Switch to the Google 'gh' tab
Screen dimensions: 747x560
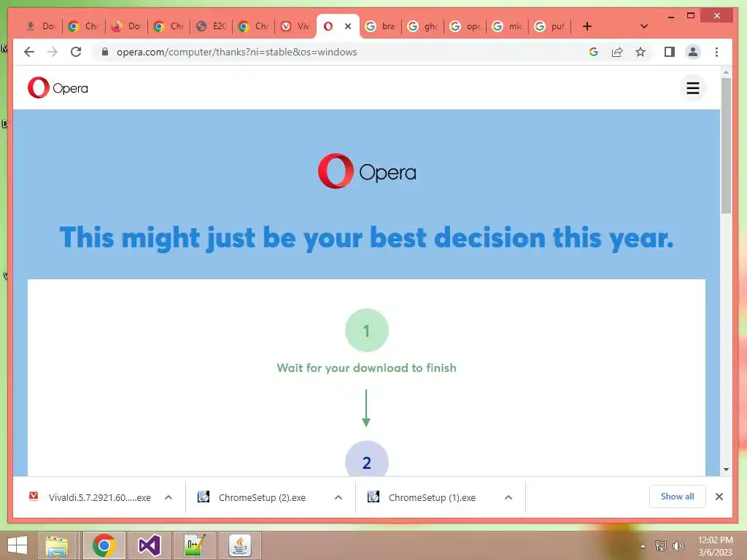pyautogui.click(x=422, y=26)
